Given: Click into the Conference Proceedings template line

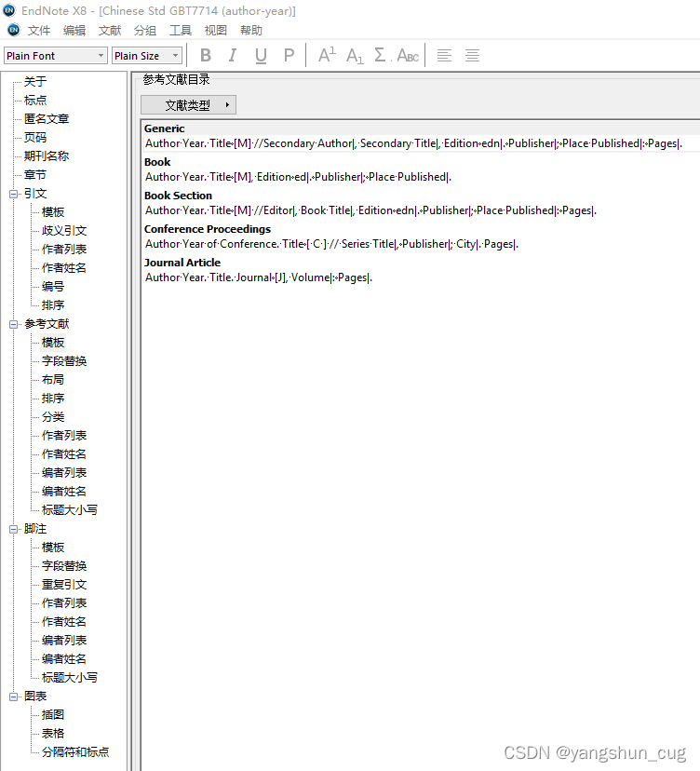Looking at the screenshot, I should (331, 244).
